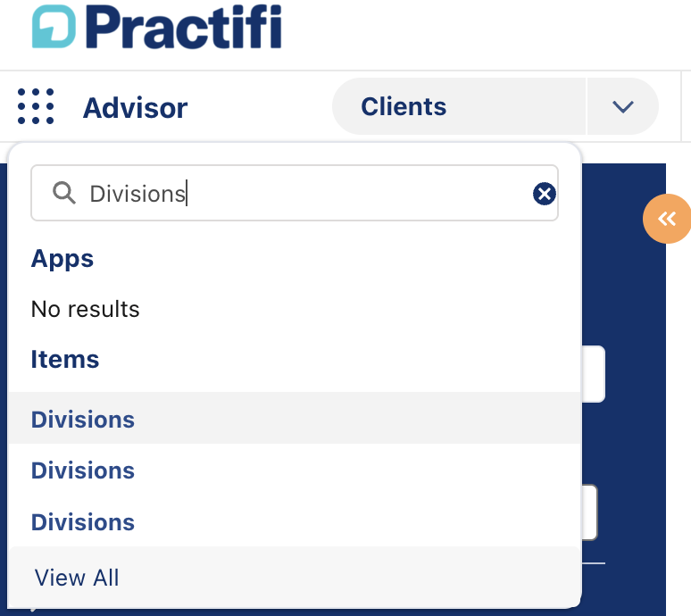
Task: Click the teal Practifi logo mark
Action: 54,27
